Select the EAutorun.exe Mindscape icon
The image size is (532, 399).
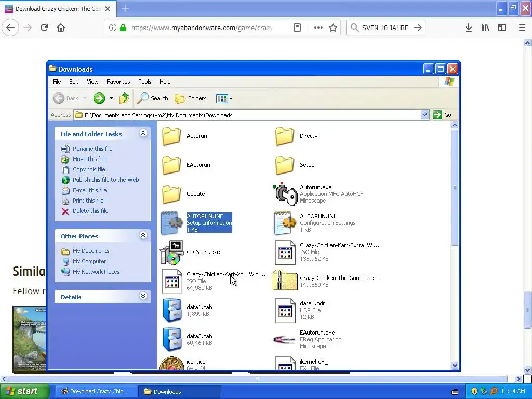(285, 339)
